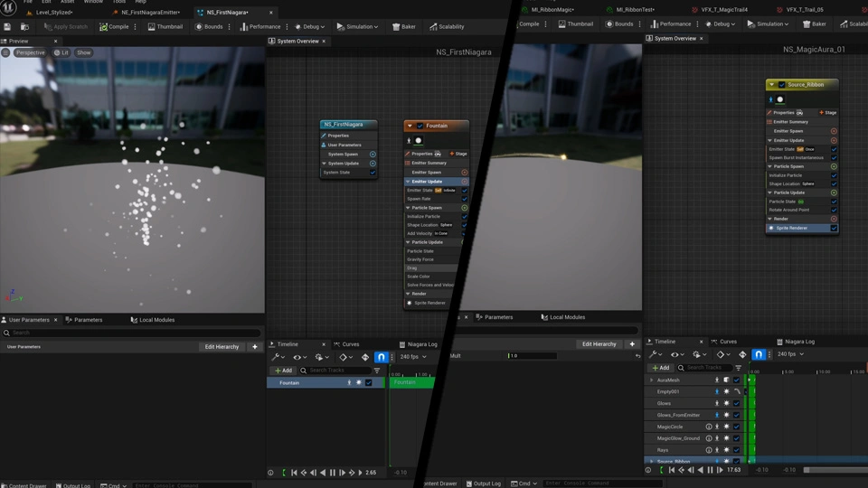Toggle Bounds display in left toolbar
Image resolution: width=868 pixels, height=488 pixels.
pos(209,26)
